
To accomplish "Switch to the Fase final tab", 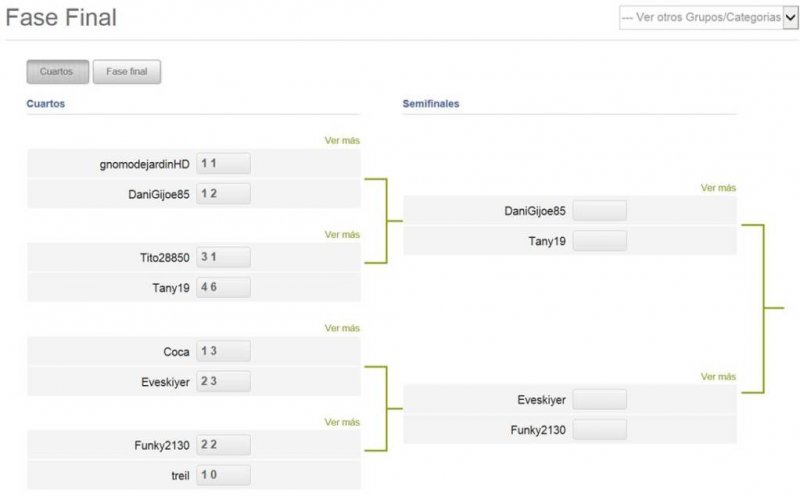I will [x=127, y=71].
